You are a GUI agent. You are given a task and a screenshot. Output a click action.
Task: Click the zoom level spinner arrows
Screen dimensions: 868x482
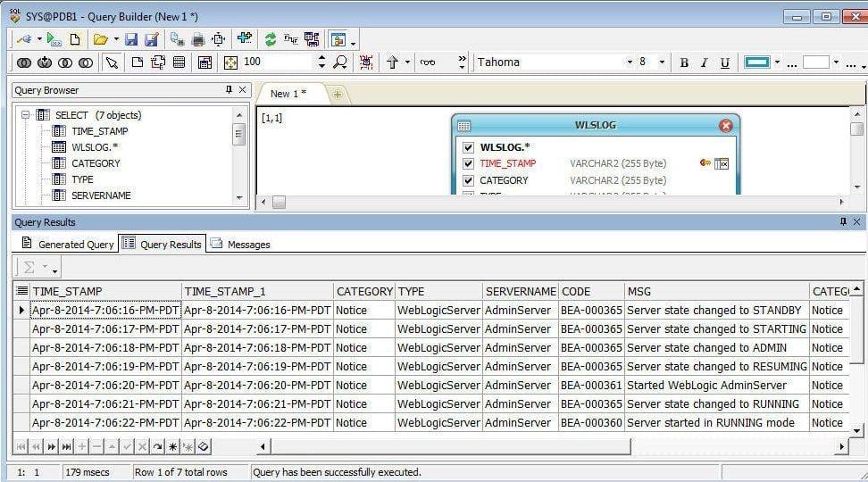(321, 62)
